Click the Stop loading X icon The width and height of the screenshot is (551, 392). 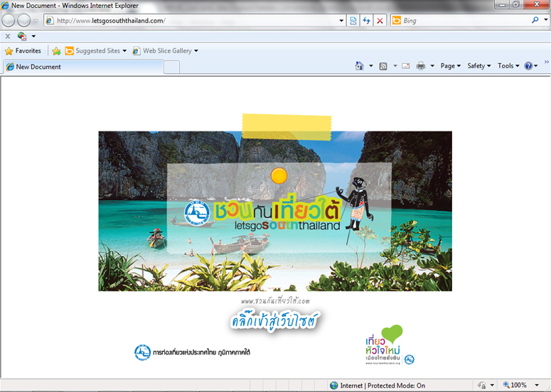point(380,21)
